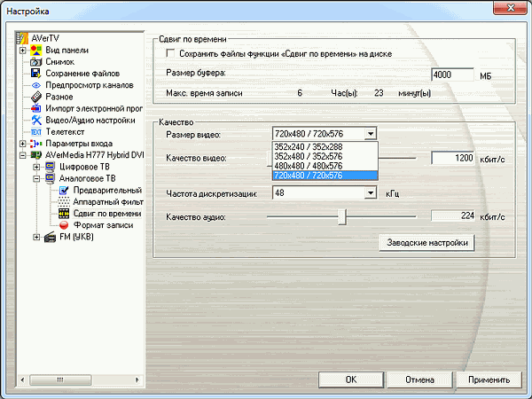Choose 352x480 / 352x576 video size
The image size is (532, 399).
pos(325,156)
